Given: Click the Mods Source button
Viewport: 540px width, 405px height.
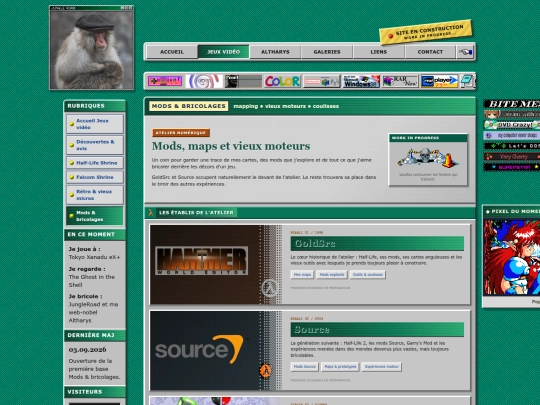Looking at the screenshot, I should [304, 367].
